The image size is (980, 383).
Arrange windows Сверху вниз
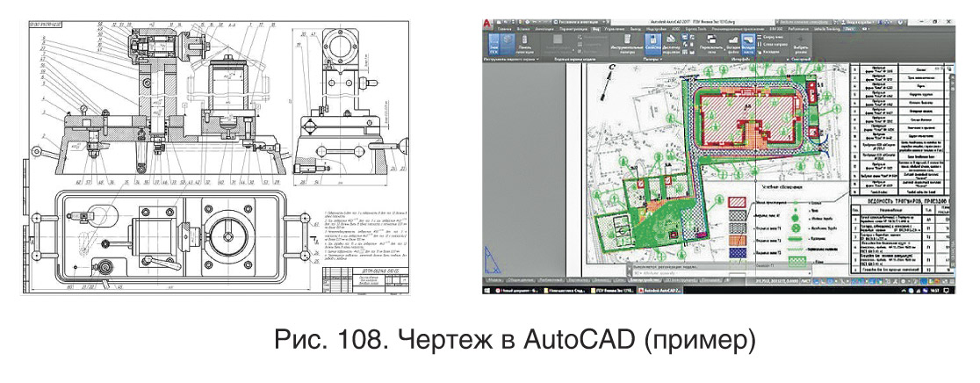click(x=771, y=37)
